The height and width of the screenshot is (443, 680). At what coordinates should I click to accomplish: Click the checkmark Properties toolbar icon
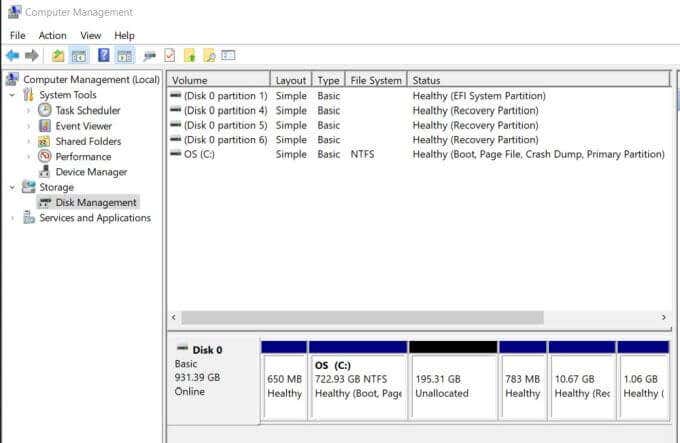point(170,55)
